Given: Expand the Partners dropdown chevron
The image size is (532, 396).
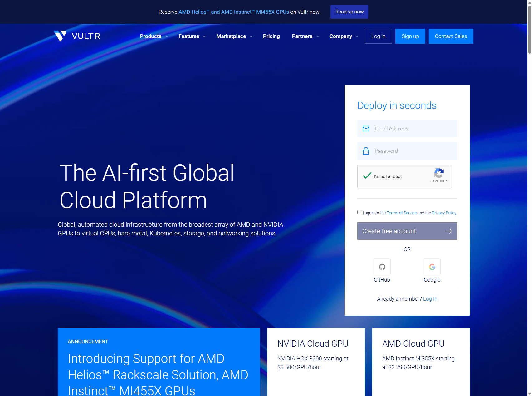Looking at the screenshot, I should click(x=318, y=36).
